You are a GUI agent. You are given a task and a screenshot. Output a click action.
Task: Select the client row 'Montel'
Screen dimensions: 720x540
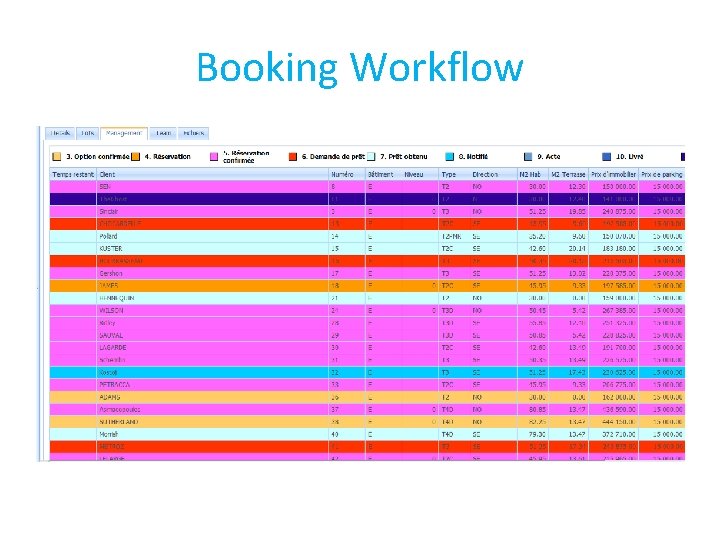click(x=367, y=434)
